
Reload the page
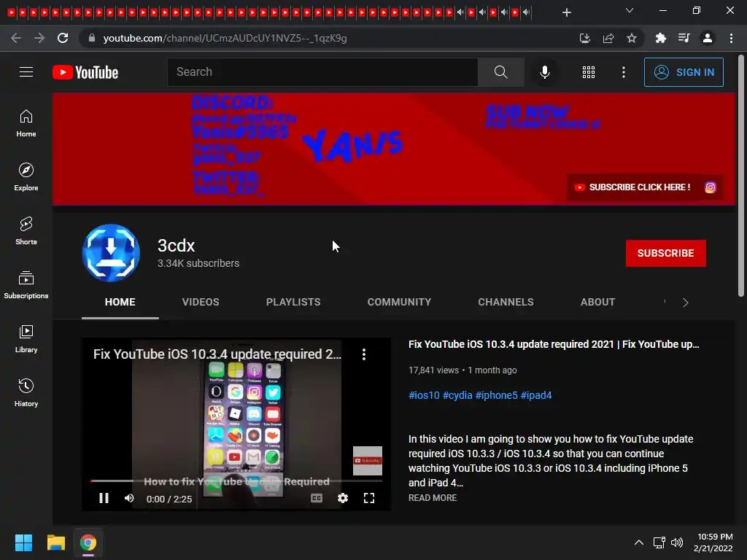coord(63,38)
